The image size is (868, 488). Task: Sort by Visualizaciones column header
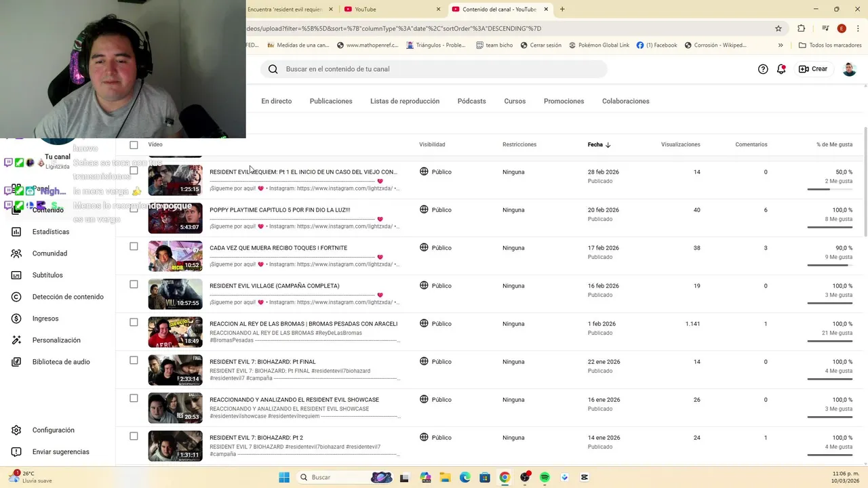pos(680,144)
